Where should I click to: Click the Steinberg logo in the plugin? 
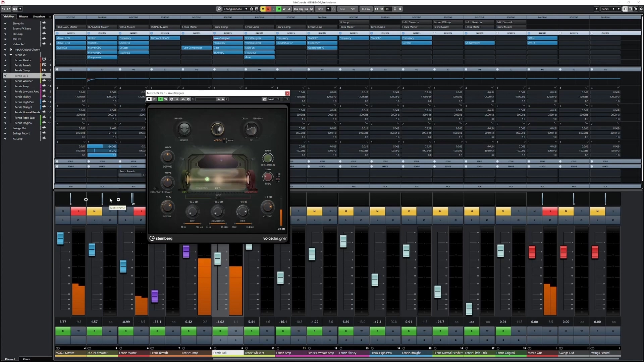pos(161,238)
